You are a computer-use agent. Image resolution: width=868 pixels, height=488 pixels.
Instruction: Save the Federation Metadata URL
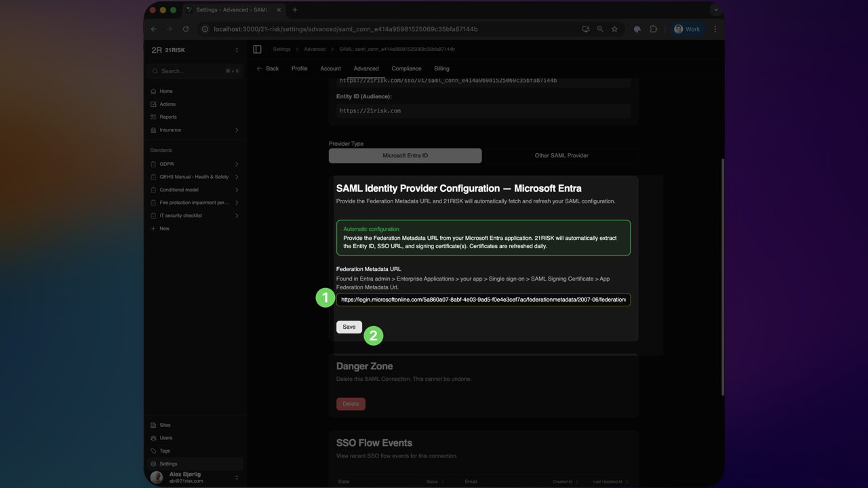(x=349, y=327)
